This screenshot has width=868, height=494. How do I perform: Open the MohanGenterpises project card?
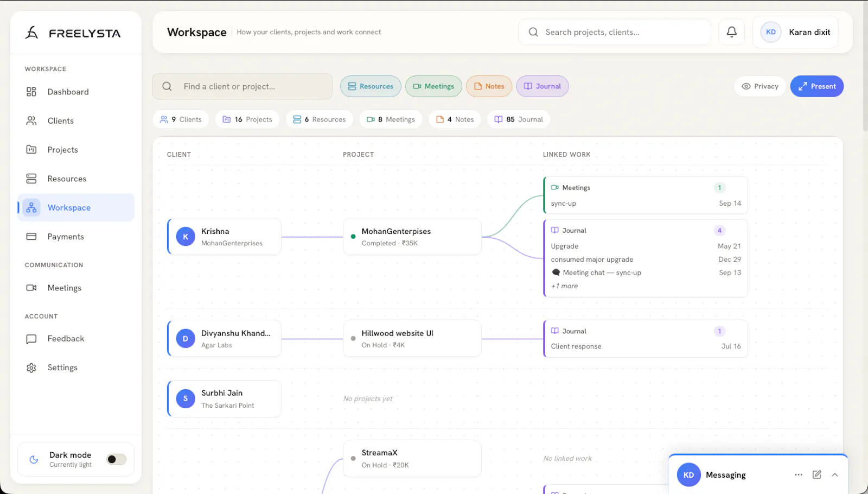tap(412, 237)
